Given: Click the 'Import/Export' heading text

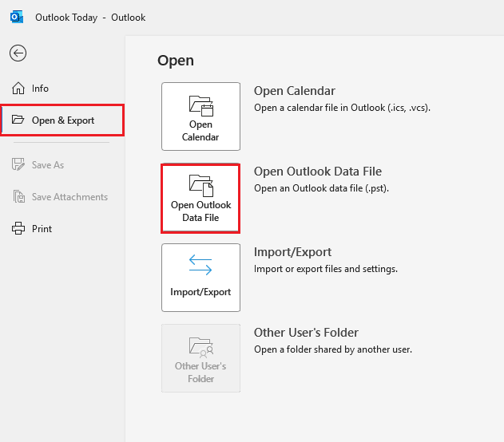Looking at the screenshot, I should [292, 252].
